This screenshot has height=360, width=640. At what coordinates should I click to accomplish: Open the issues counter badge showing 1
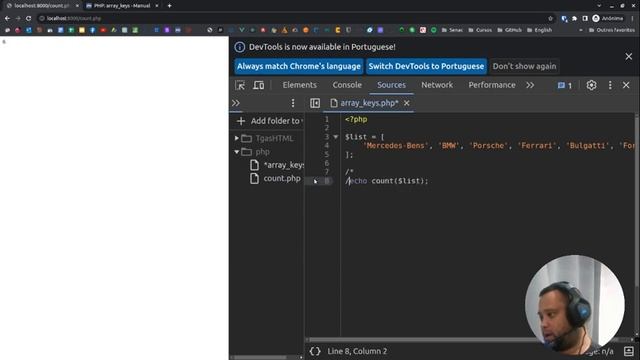point(565,85)
